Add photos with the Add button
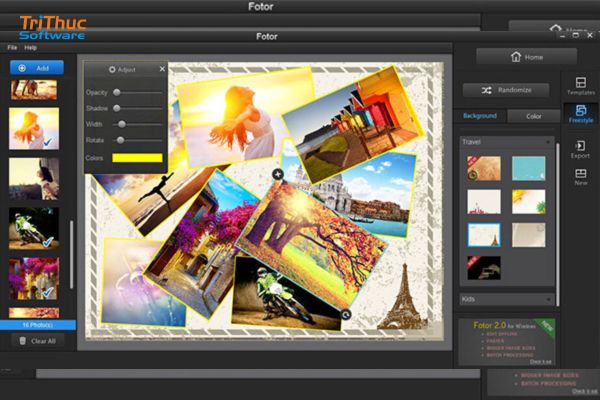The image size is (600, 400). (37, 67)
